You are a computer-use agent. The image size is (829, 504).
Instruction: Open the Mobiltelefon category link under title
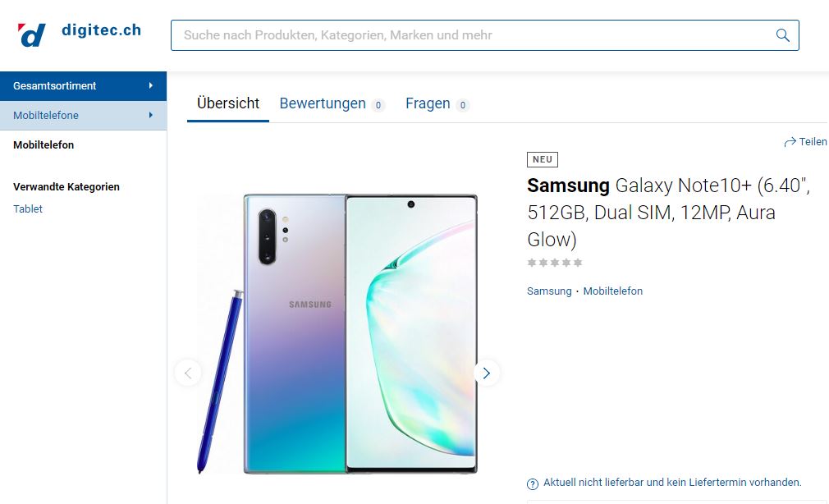[613, 291]
